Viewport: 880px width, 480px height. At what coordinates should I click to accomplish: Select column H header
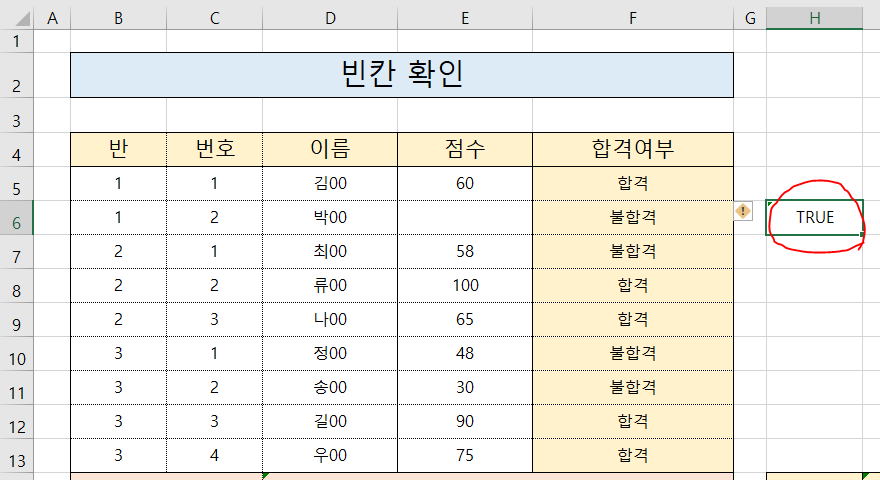pyautogui.click(x=814, y=19)
